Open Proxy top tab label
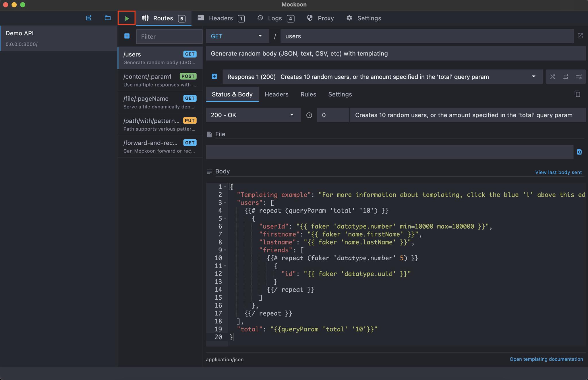The height and width of the screenshot is (380, 588). (x=326, y=18)
